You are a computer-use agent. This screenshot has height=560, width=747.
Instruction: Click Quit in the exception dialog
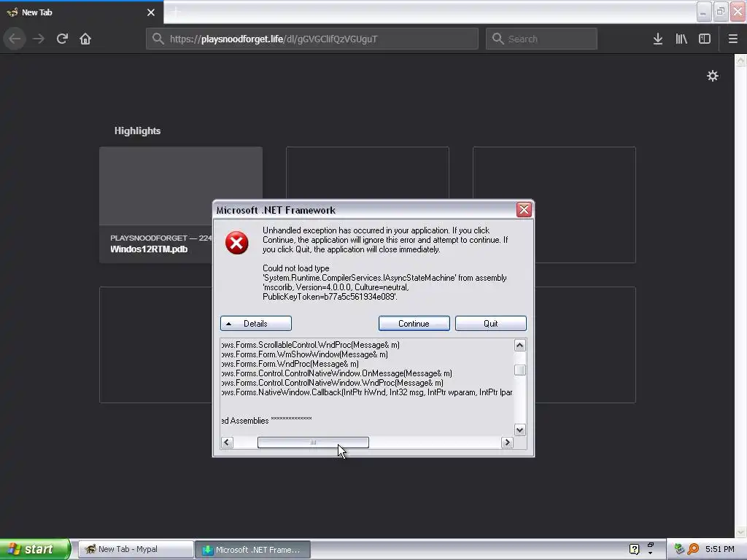(x=491, y=323)
